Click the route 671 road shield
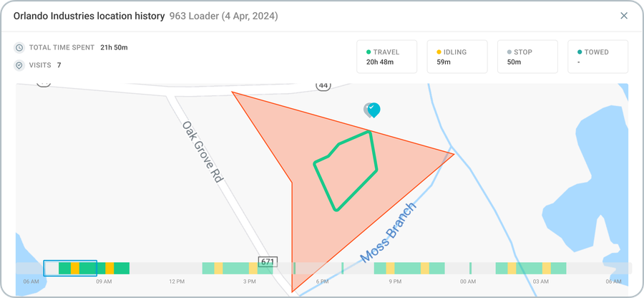Viewport: 644px width, 298px height. point(268,261)
